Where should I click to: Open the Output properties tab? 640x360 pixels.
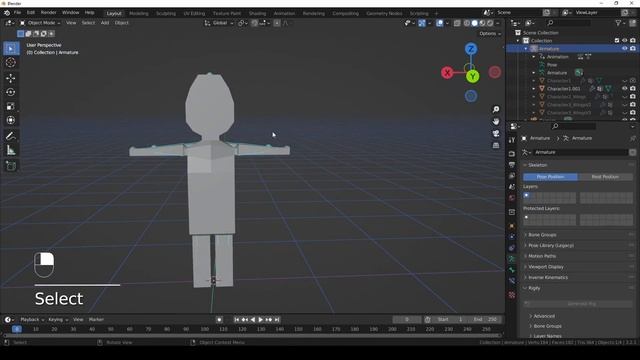tap(512, 164)
